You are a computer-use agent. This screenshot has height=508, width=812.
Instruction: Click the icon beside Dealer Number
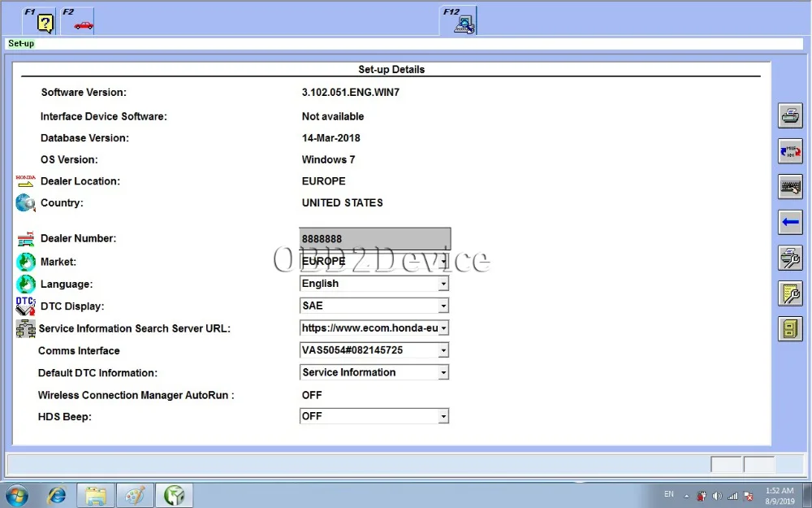point(25,238)
